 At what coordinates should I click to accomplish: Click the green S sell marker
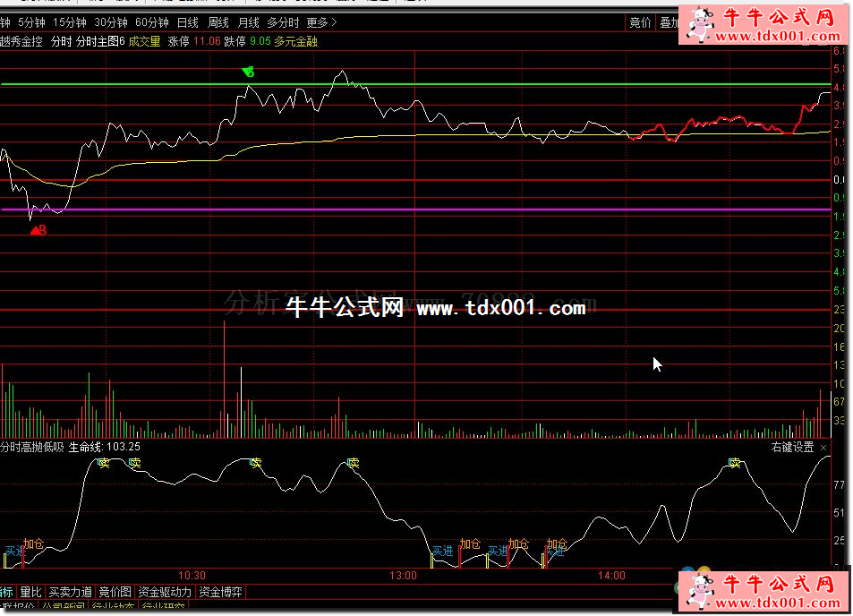(x=248, y=72)
